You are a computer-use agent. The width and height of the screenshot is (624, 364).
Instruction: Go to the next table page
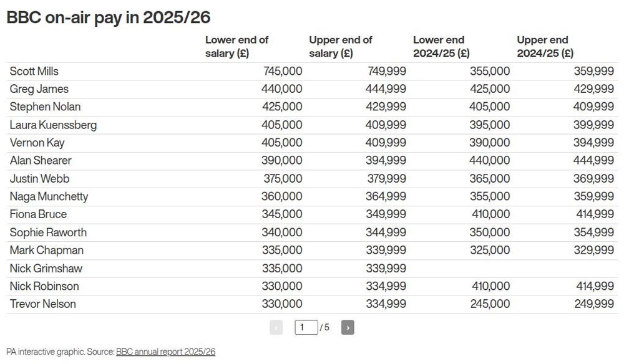click(348, 327)
